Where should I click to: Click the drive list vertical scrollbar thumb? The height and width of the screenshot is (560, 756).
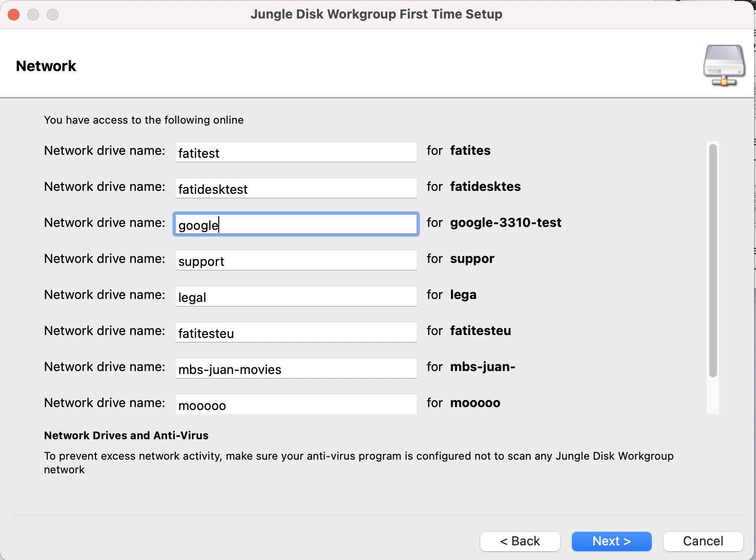pos(713,261)
